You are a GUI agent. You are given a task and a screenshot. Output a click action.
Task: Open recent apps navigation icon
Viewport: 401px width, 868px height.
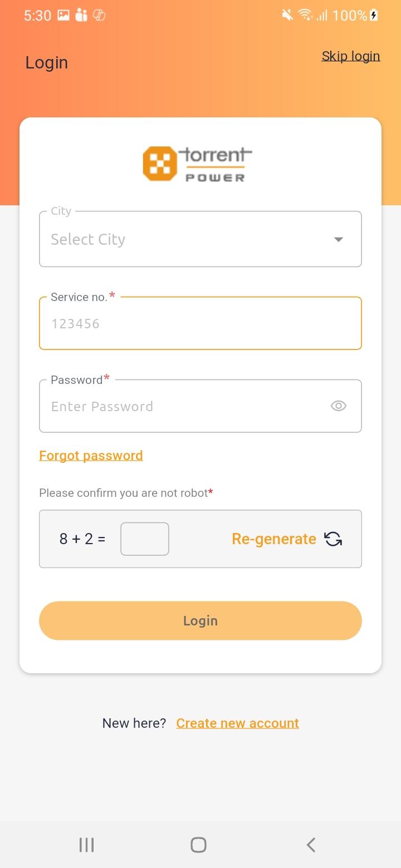click(86, 845)
